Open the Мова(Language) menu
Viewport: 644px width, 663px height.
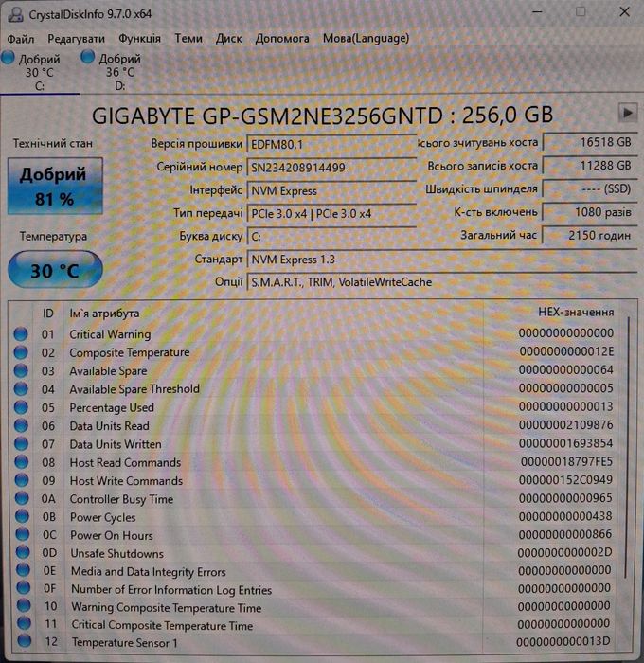coord(367,38)
